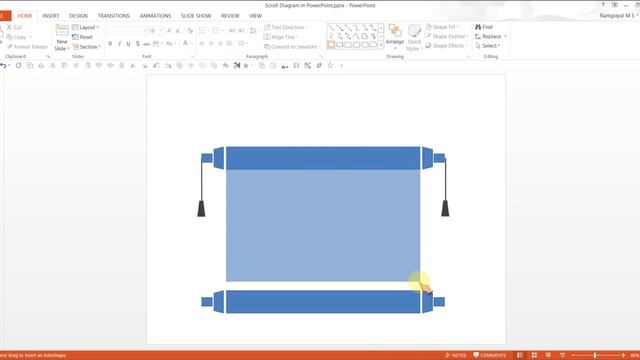Increase font size with grow icon
The image size is (640, 360).
point(169,31)
